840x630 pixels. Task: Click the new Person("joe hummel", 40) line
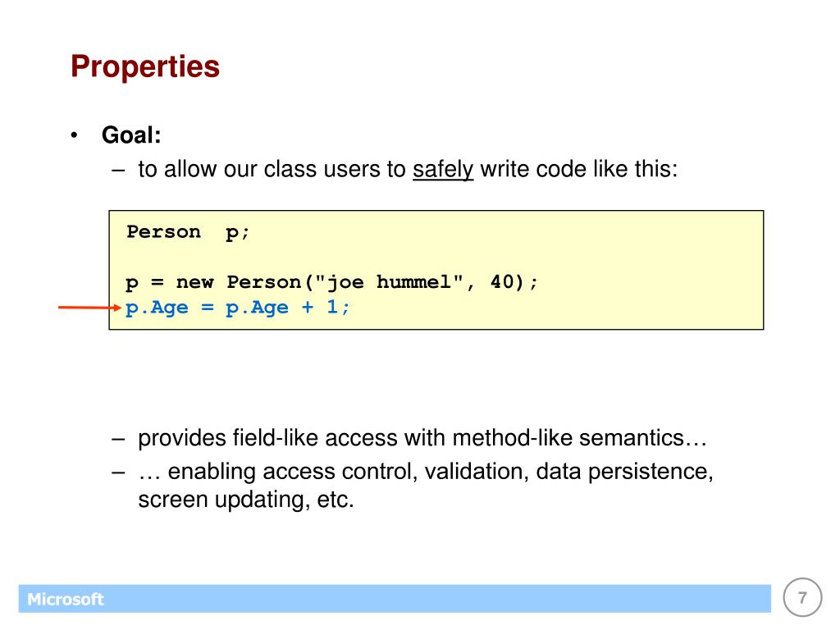[331, 282]
